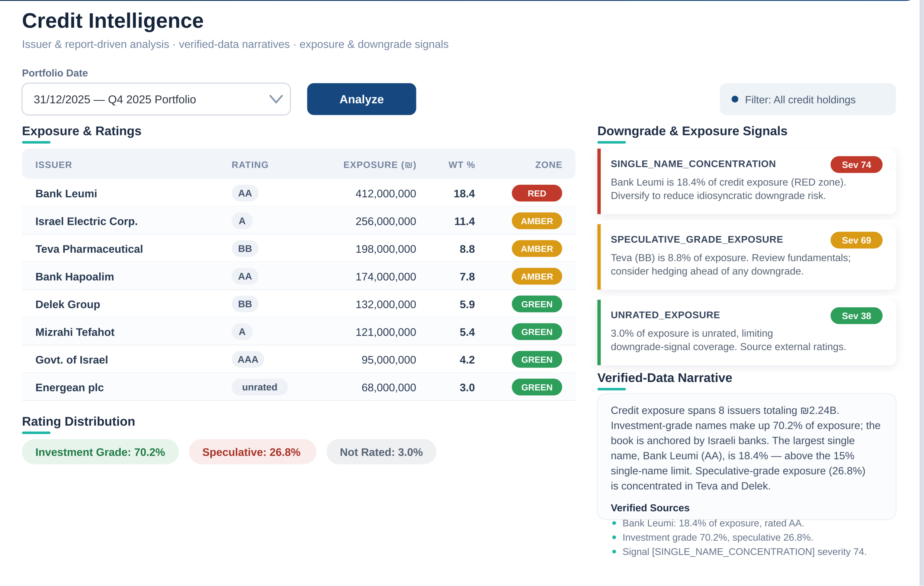Sort by the ZONE column header
The image size is (924, 586).
coord(548,165)
